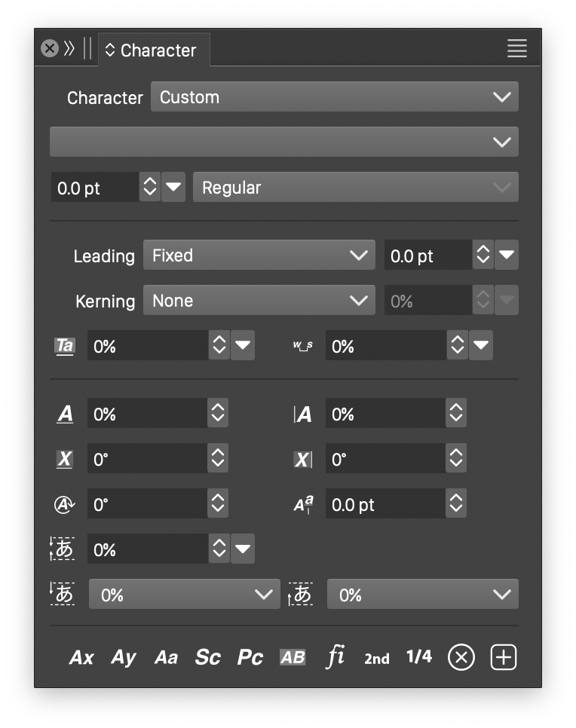Open the Character Custom preset dropdown
The image size is (576, 728).
pyautogui.click(x=334, y=97)
